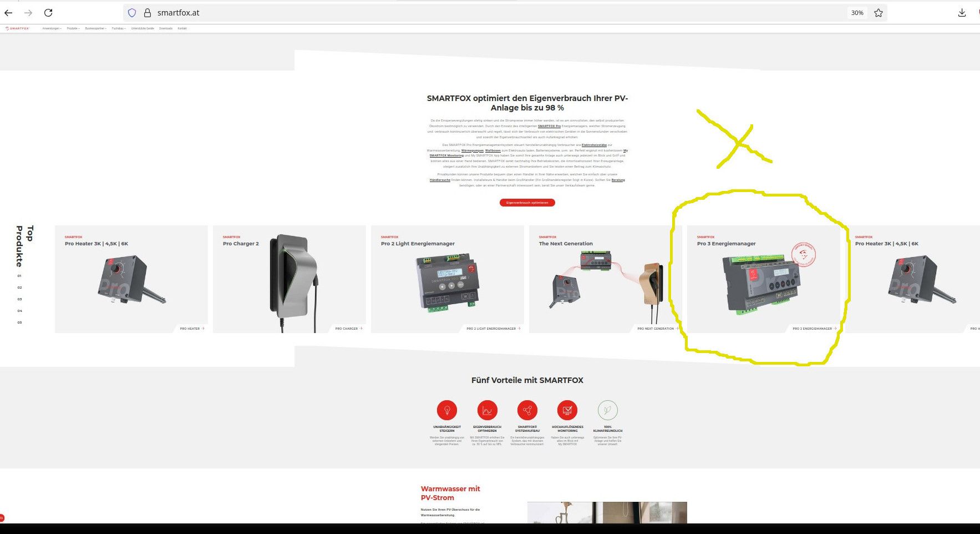
Task: Follow the Wärmepumpen link
Action: point(473,150)
